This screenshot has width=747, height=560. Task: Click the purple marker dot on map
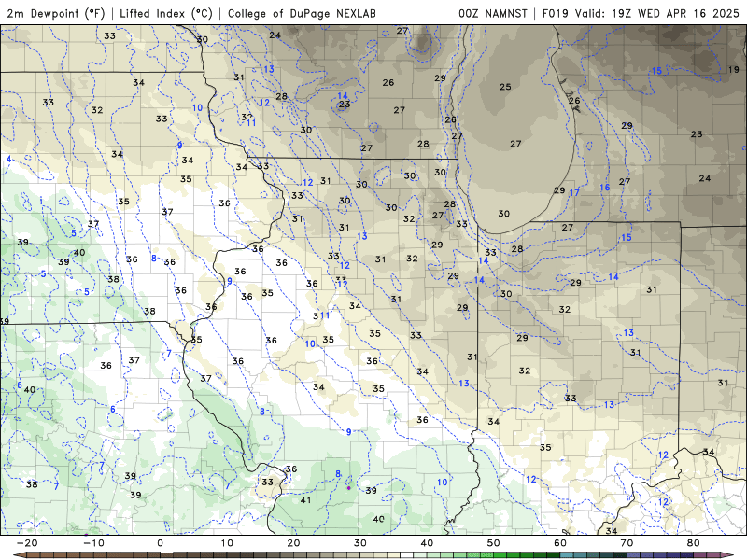[x=348, y=488]
